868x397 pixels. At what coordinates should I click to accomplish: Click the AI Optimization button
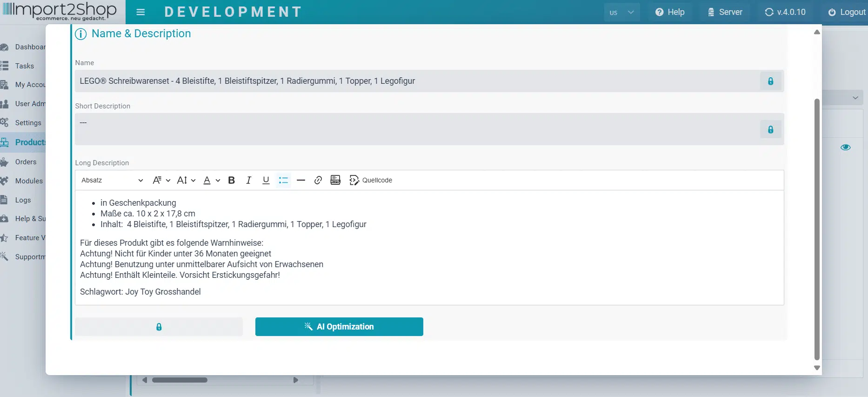coord(339,327)
